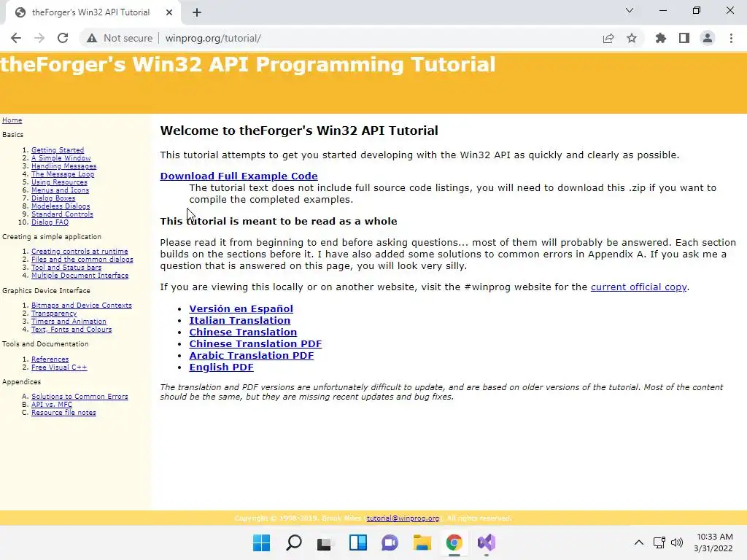Open Standard Controls chapter

(x=63, y=214)
